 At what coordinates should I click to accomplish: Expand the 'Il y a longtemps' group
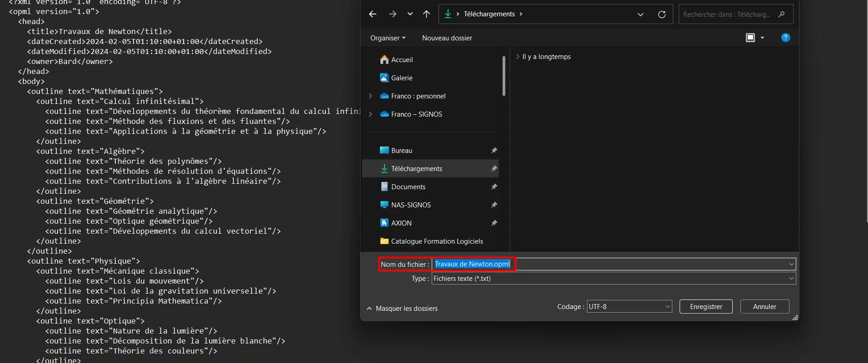(x=518, y=57)
